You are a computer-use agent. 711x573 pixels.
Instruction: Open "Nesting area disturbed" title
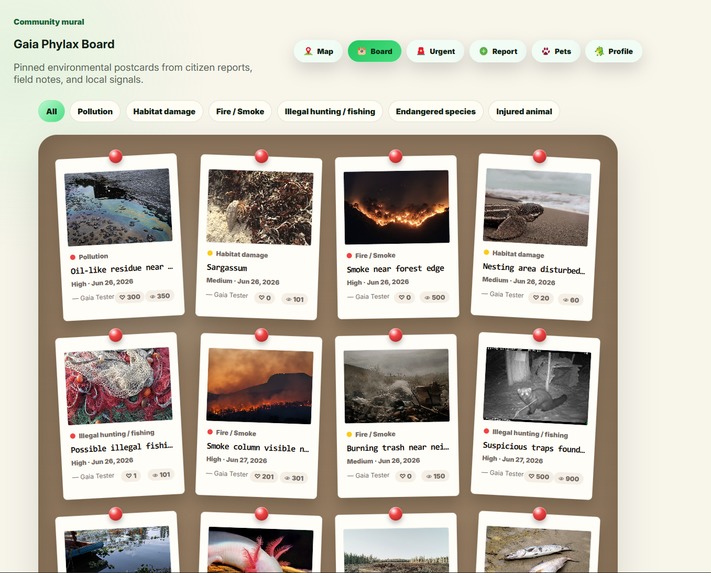click(x=534, y=268)
